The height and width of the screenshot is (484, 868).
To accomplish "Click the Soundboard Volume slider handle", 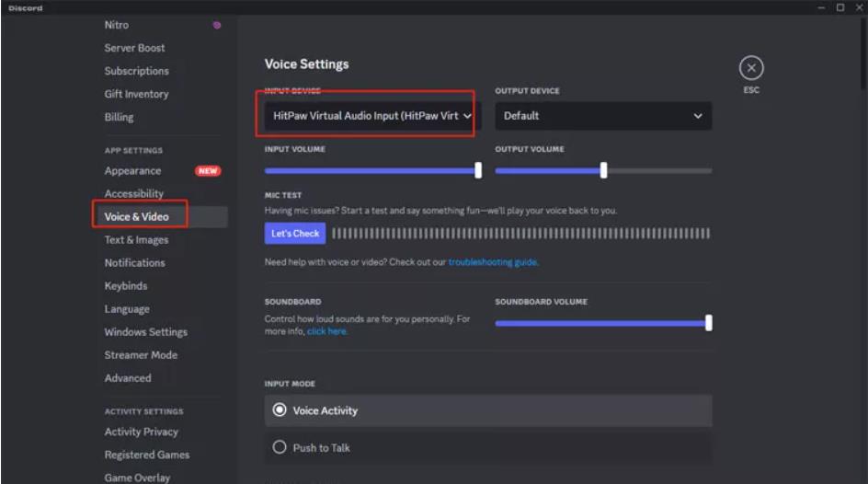I will click(708, 323).
